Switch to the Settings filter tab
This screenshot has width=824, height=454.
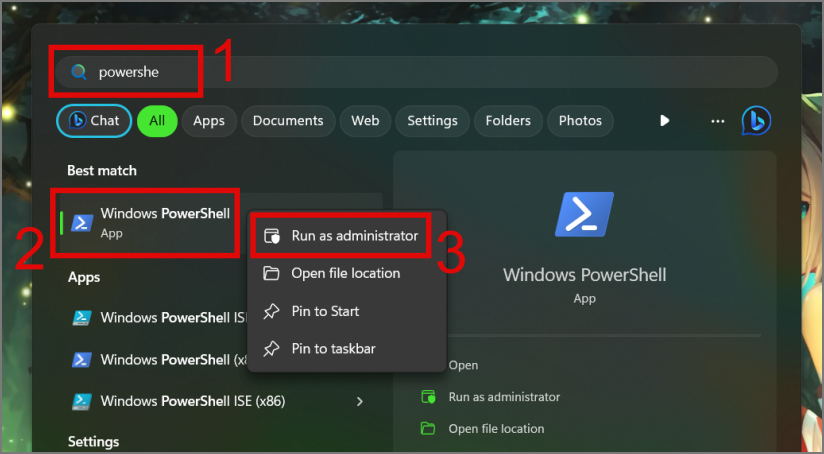click(x=432, y=121)
